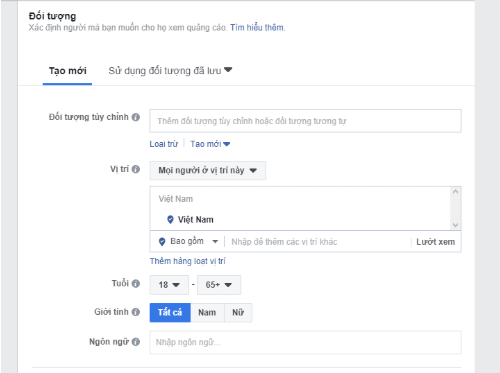This screenshot has height=373, width=500.
Task: Click Tìm hiểu thêm link
Action: (257, 27)
